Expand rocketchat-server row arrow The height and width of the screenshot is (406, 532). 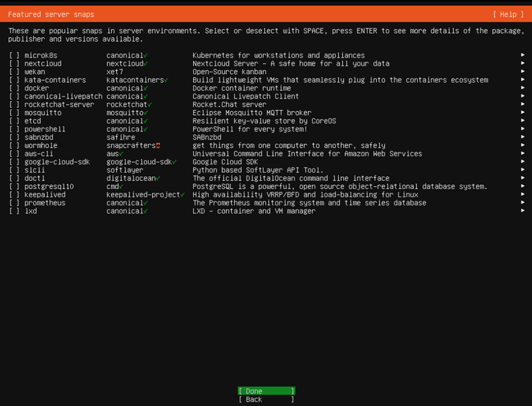[523, 104]
